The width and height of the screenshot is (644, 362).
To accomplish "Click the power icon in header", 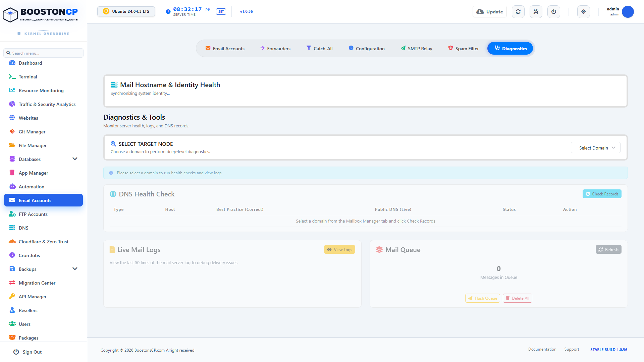I will (554, 12).
